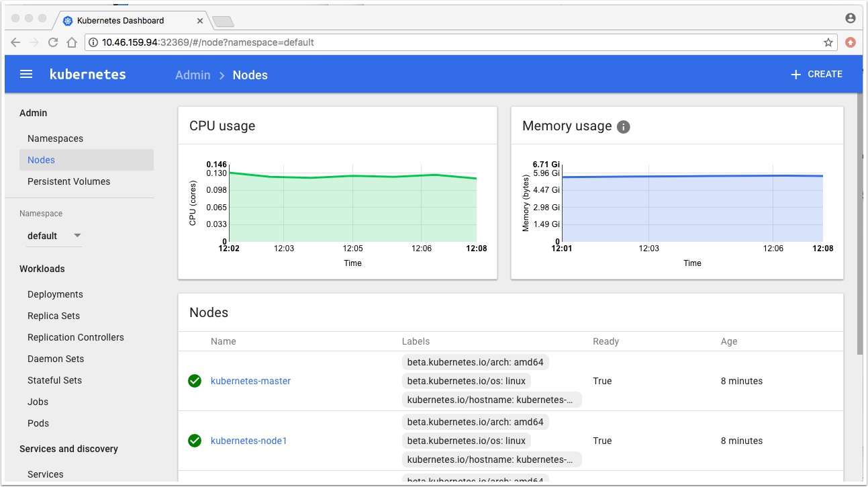This screenshot has height=487, width=868.
Task: Click kubernetes-node1's kubernetes.io/hostname label chip
Action: 492,459
